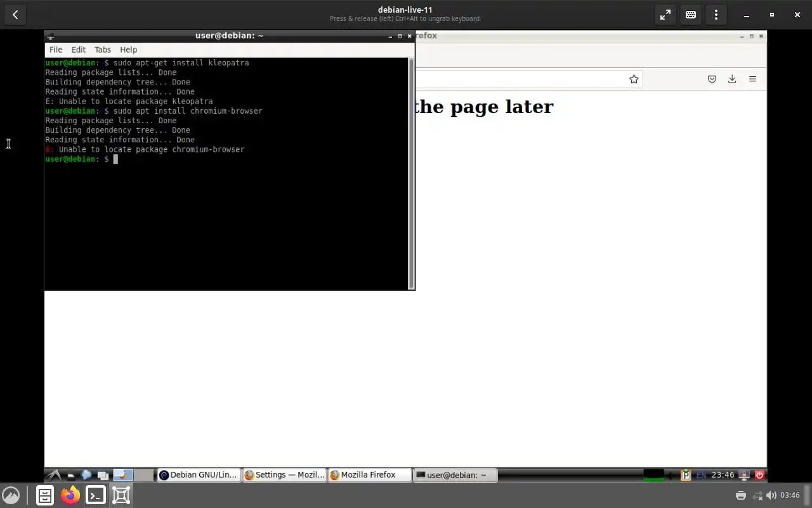Screen dimensions: 812x508
Task: Switch to Debian GNU/Lin... taskbar window
Action: tap(199, 475)
